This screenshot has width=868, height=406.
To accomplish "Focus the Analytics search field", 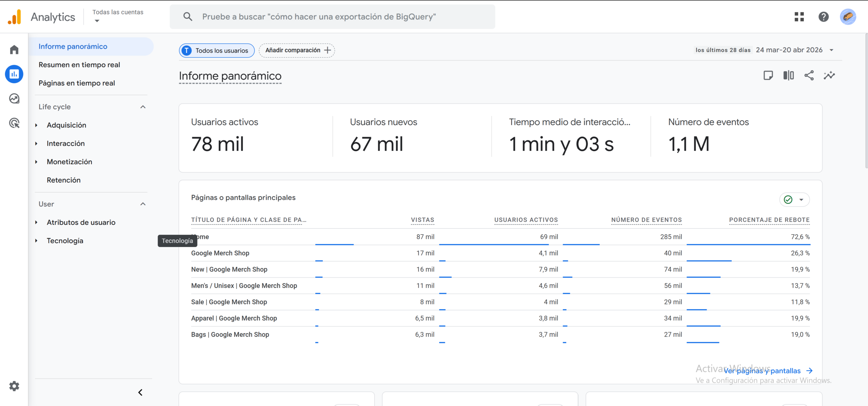I will coord(332,17).
